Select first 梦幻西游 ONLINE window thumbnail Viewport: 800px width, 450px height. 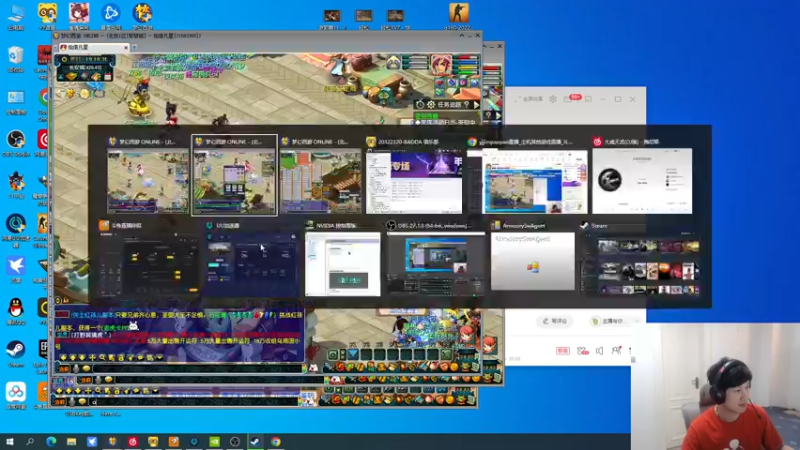[x=147, y=181]
